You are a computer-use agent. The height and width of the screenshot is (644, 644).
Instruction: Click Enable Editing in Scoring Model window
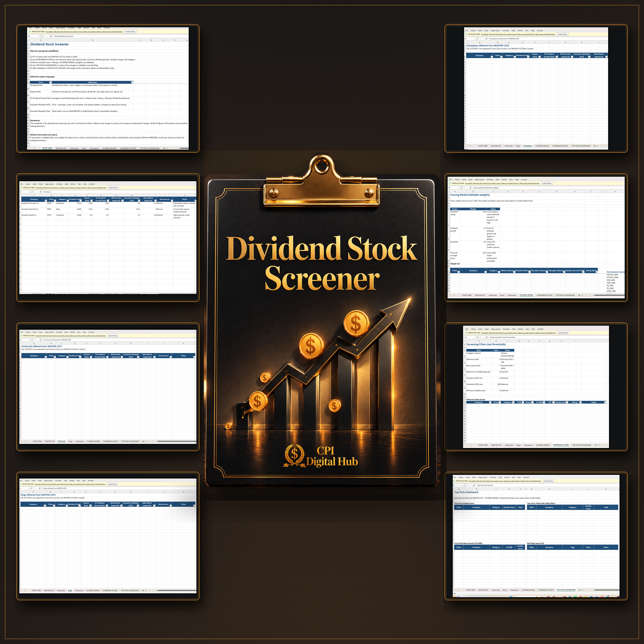click(x=547, y=184)
